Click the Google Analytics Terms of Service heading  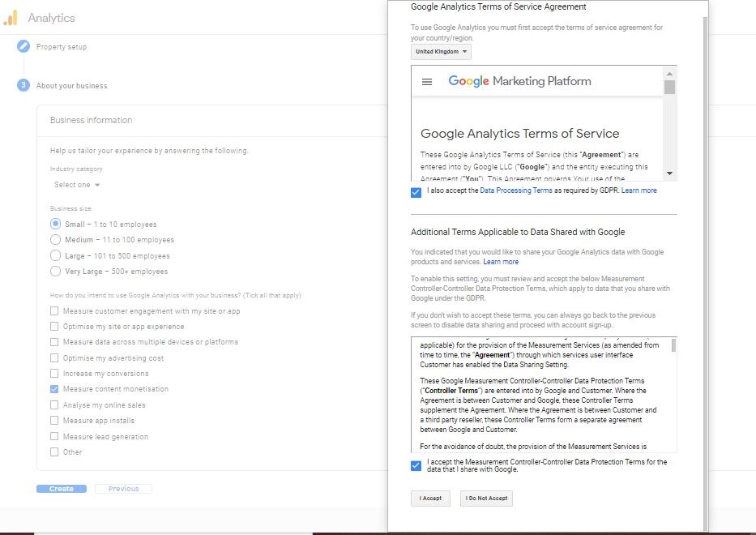pyautogui.click(x=519, y=134)
